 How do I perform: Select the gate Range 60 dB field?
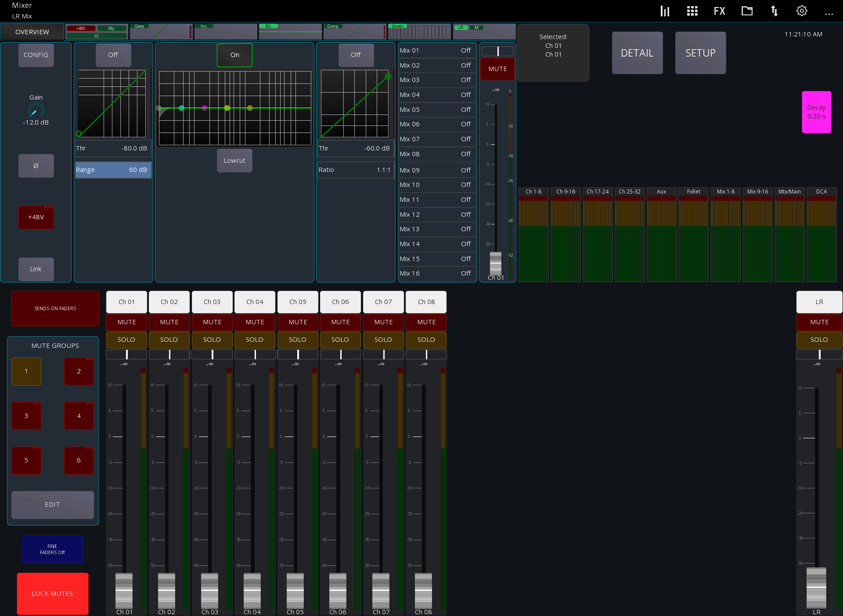tap(113, 170)
